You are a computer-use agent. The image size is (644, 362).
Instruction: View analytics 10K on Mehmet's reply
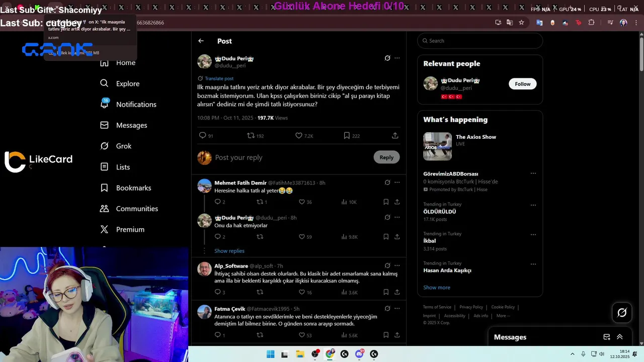(x=349, y=202)
